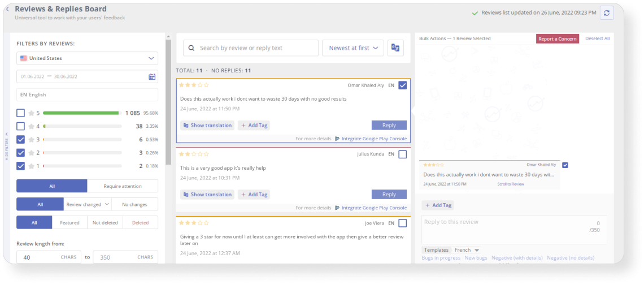The image size is (644, 284).
Task: Click the 4 star progress bar
Action: [82, 126]
